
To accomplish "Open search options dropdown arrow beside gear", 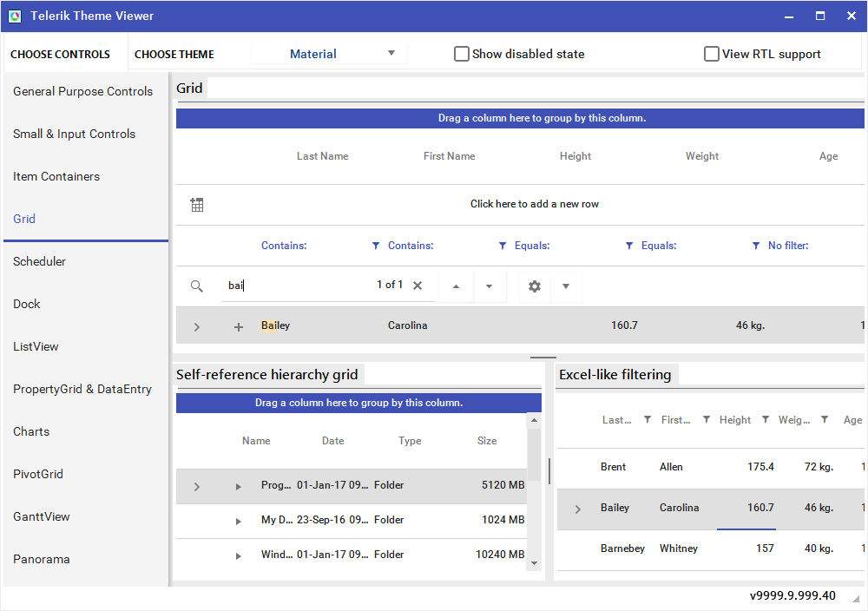I will (x=566, y=286).
